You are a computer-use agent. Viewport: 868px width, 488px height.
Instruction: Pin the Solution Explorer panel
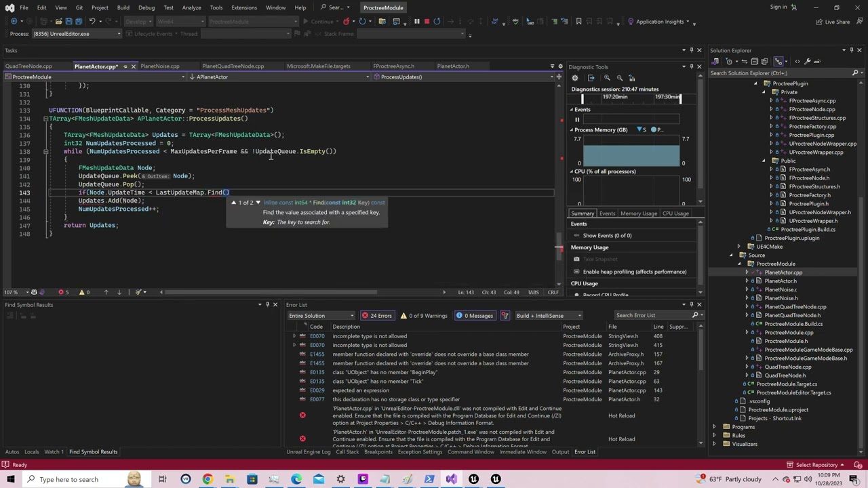click(x=852, y=50)
